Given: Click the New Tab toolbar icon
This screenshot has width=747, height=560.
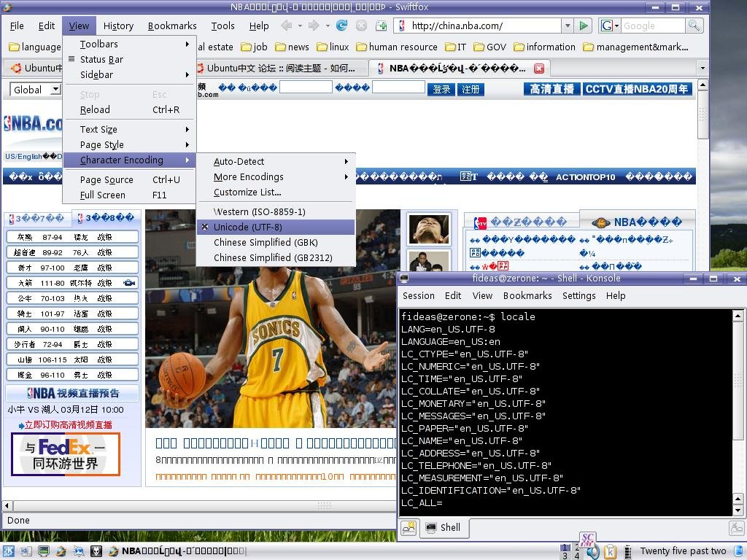Looking at the screenshot, I should (381, 26).
